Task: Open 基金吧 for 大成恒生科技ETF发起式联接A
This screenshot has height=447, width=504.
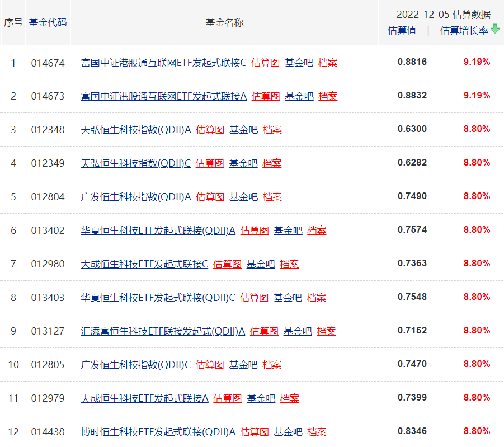Action: coord(261,398)
